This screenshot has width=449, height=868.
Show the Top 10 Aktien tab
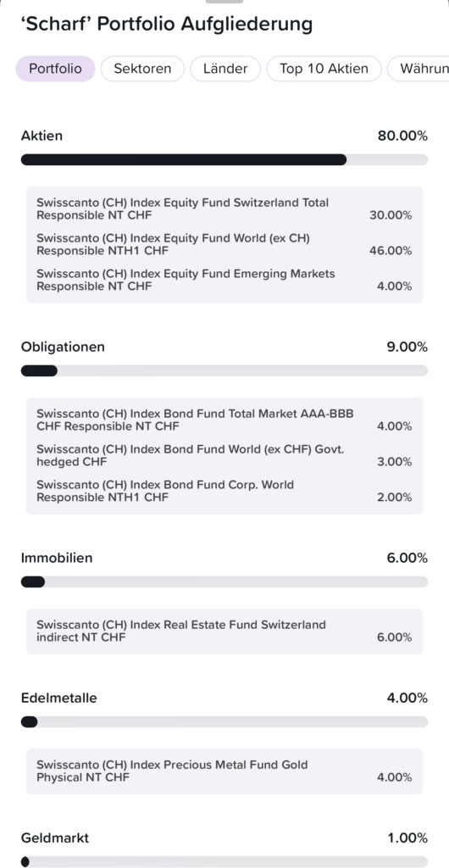(324, 69)
